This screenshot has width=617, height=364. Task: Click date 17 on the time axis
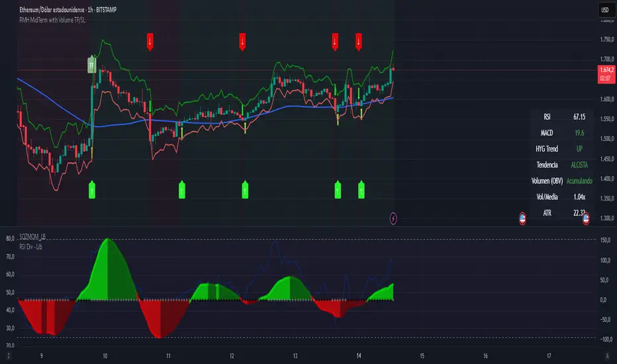point(549,356)
